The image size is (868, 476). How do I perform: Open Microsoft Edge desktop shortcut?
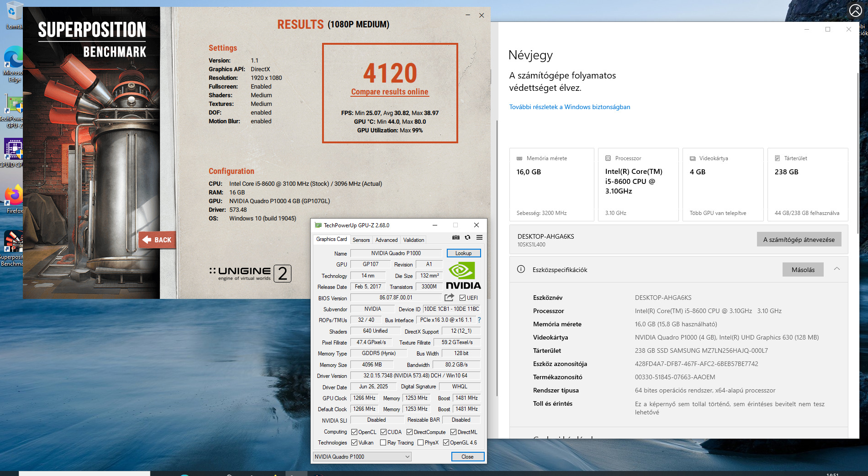tap(14, 64)
